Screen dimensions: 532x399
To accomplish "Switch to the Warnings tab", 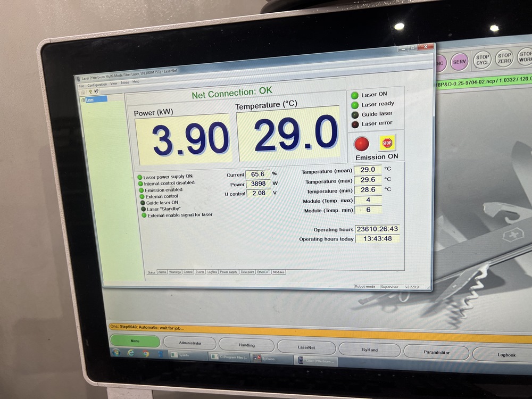I will pos(174,272).
